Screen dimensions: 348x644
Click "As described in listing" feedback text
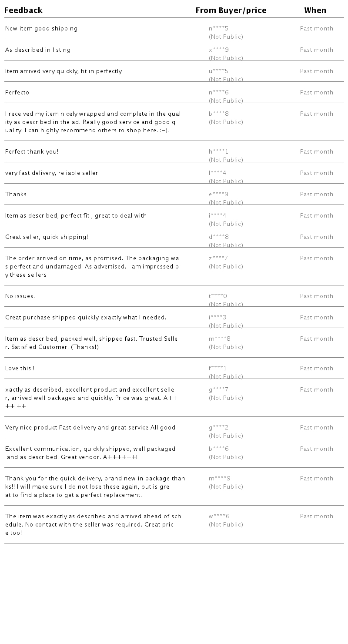(x=38, y=50)
